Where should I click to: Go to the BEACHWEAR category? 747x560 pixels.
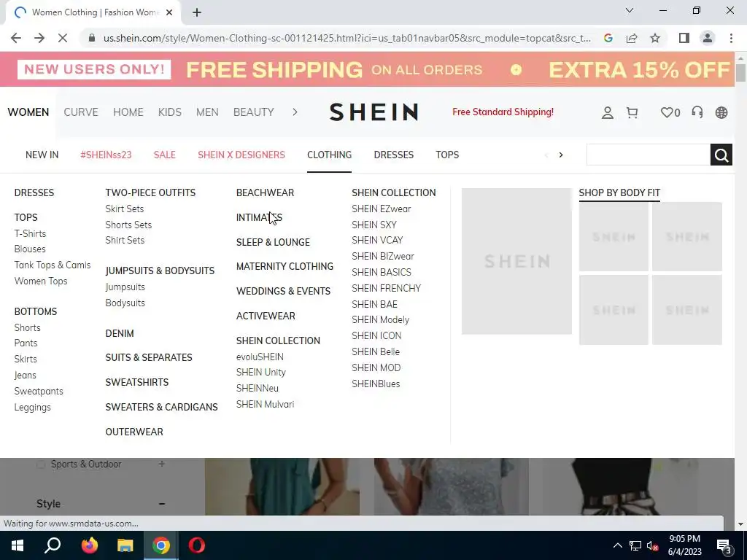(265, 192)
